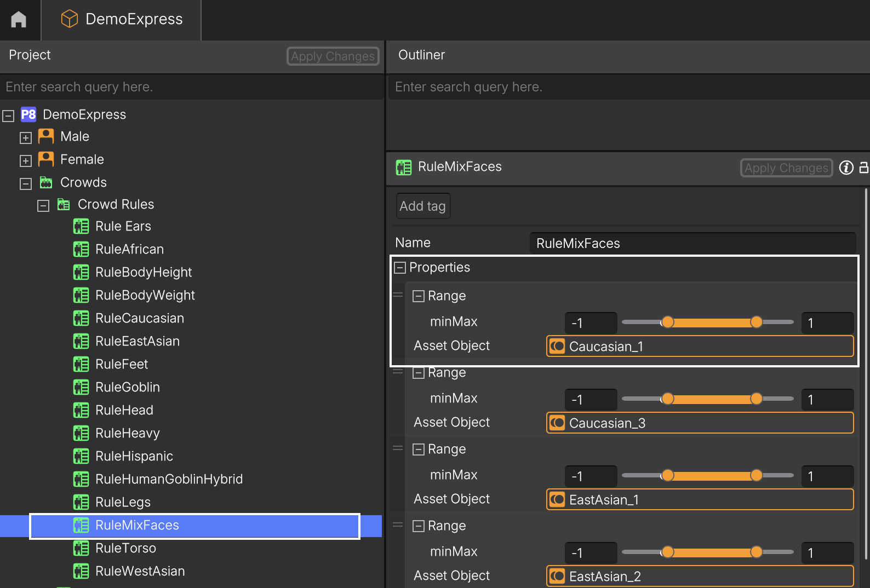Viewport: 870px width, 588px height.
Task: Click the Rule Ears rule icon
Action: [81, 226]
